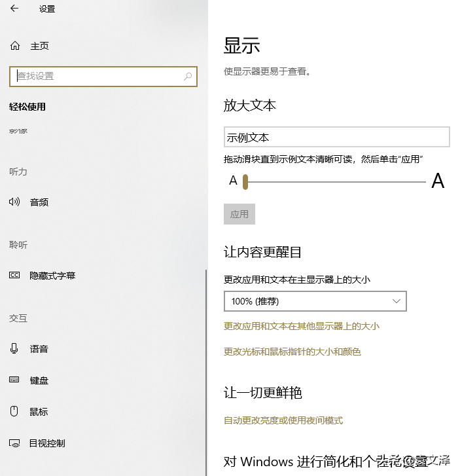Image resolution: width=460 pixels, height=476 pixels.
Task: Click the CC icon for 隐藏式字幕
Action: (x=14, y=276)
